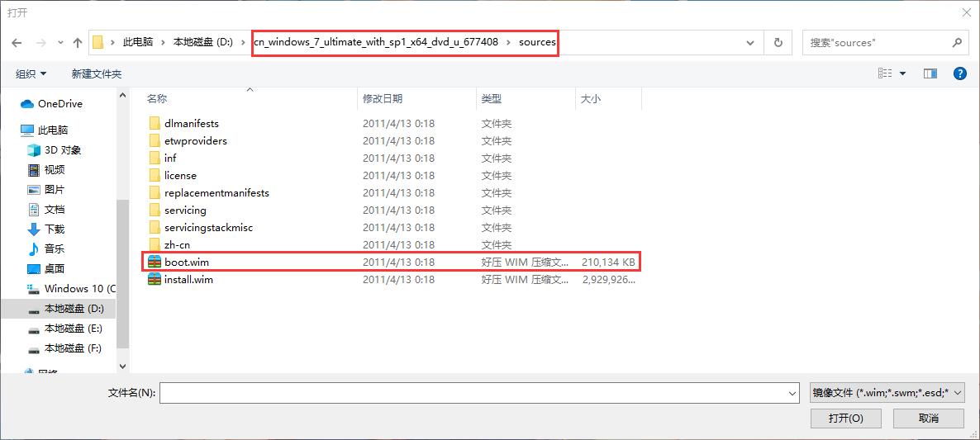Toggle the preview pane icon
Screen dimensions: 980x440
click(x=930, y=73)
